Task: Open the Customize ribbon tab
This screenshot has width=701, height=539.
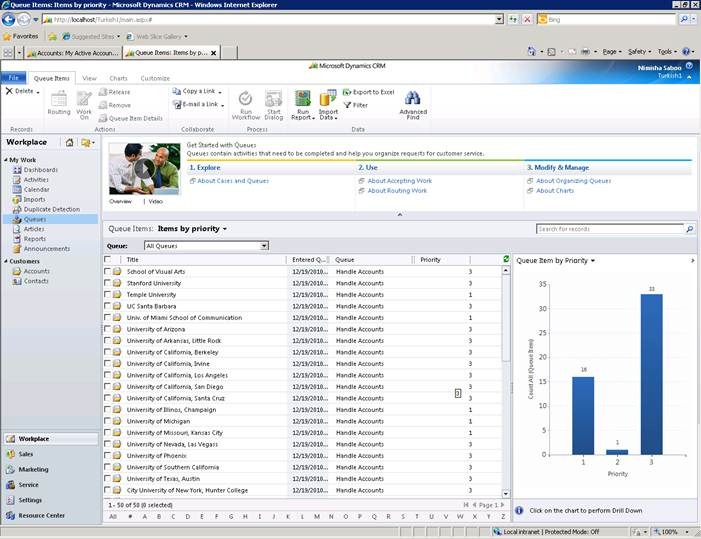Action: (x=154, y=77)
